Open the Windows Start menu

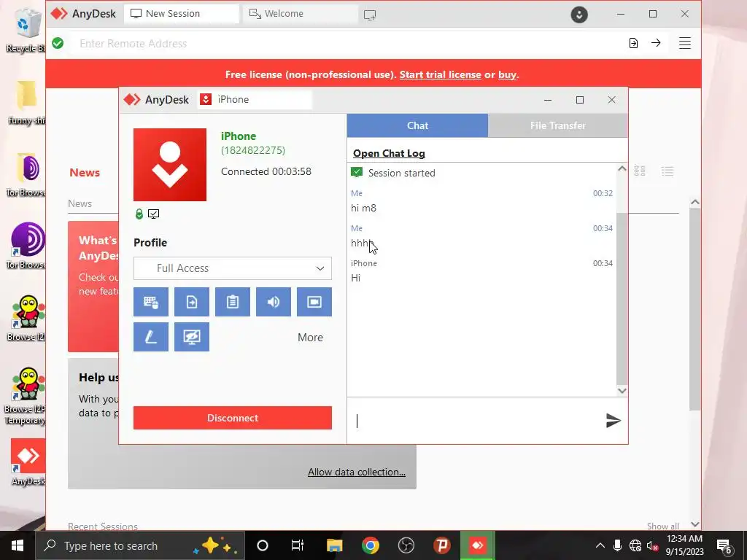(18, 545)
